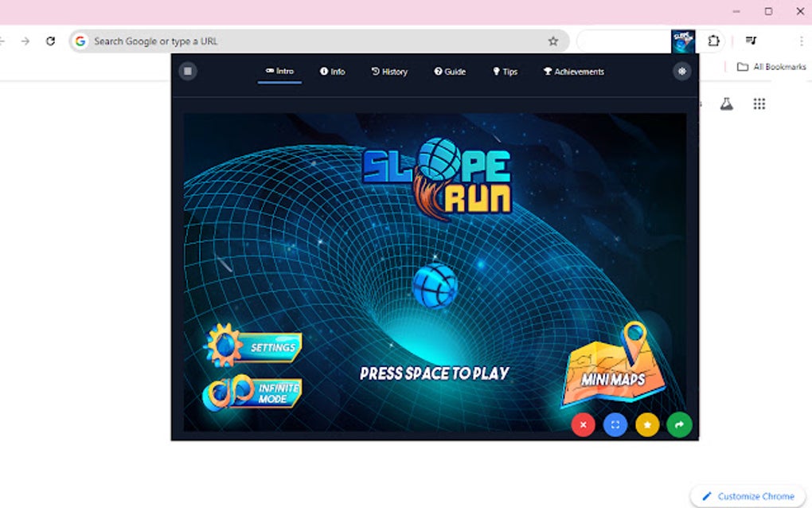This screenshot has width=812, height=508.
Task: Click the square stop icon in the overlay header
Action: pyautogui.click(x=188, y=71)
